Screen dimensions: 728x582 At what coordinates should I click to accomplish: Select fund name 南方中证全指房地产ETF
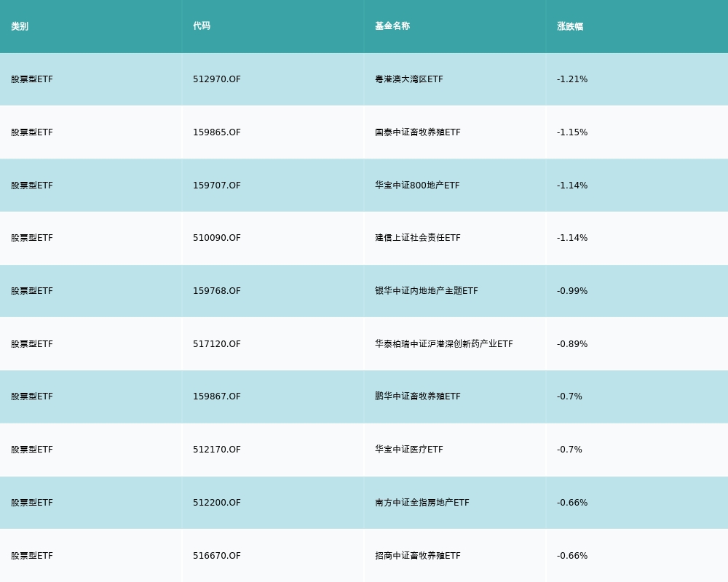tap(422, 503)
